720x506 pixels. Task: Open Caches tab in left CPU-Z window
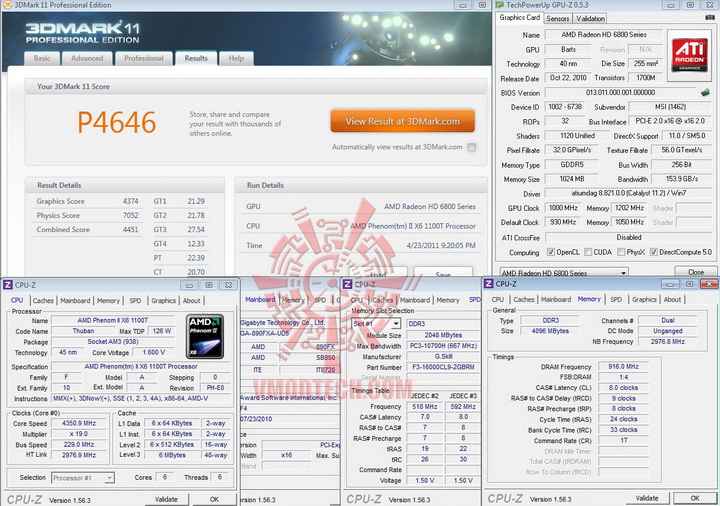tap(43, 301)
